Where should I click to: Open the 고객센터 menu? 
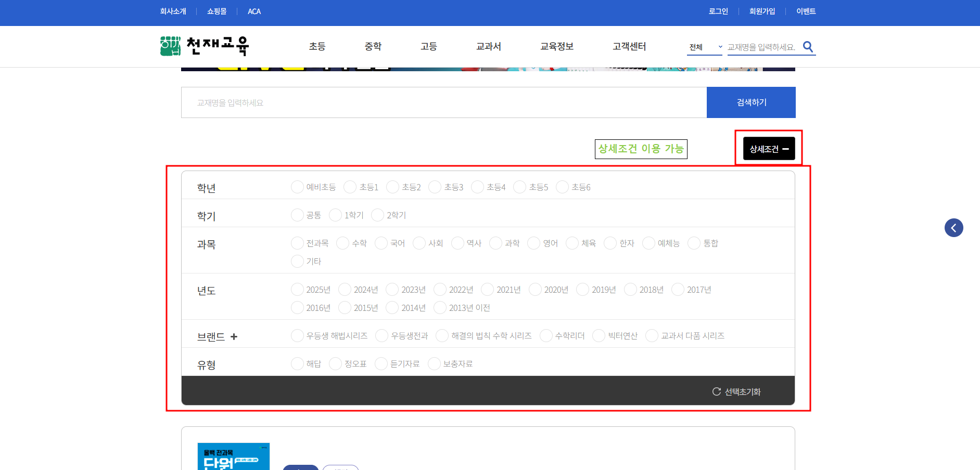[x=629, y=46]
